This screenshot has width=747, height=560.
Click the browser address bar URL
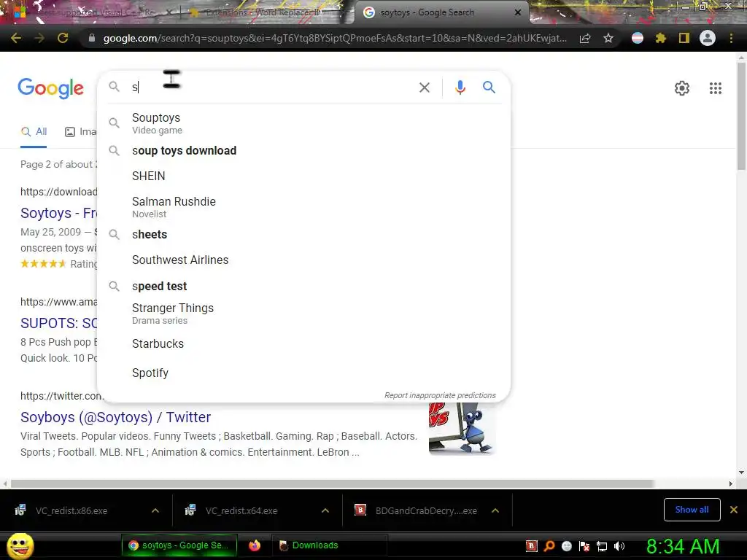(x=335, y=38)
